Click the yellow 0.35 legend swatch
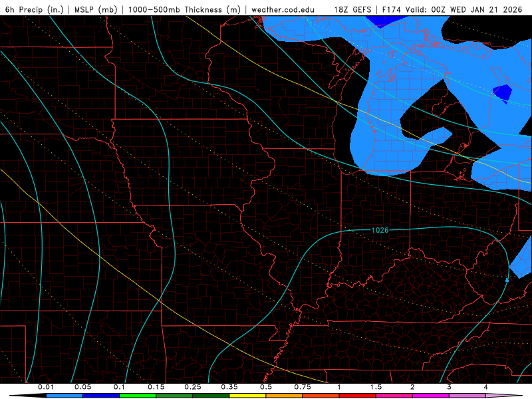Screen dimensions: 532x399 tap(248, 396)
